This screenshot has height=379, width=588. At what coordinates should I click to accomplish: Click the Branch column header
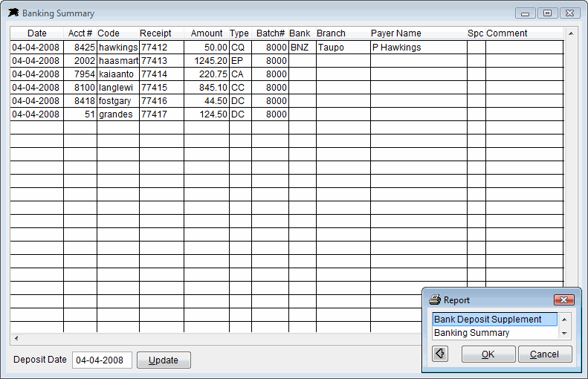point(343,33)
